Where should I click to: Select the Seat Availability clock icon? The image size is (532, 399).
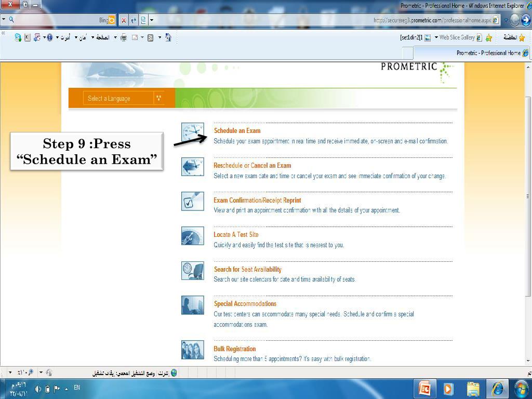click(x=192, y=271)
